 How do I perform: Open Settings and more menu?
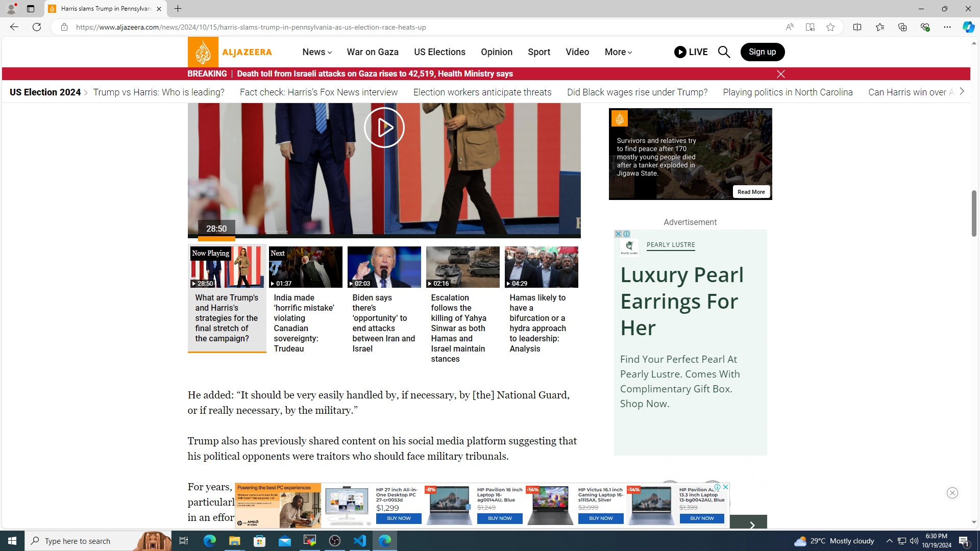[947, 27]
